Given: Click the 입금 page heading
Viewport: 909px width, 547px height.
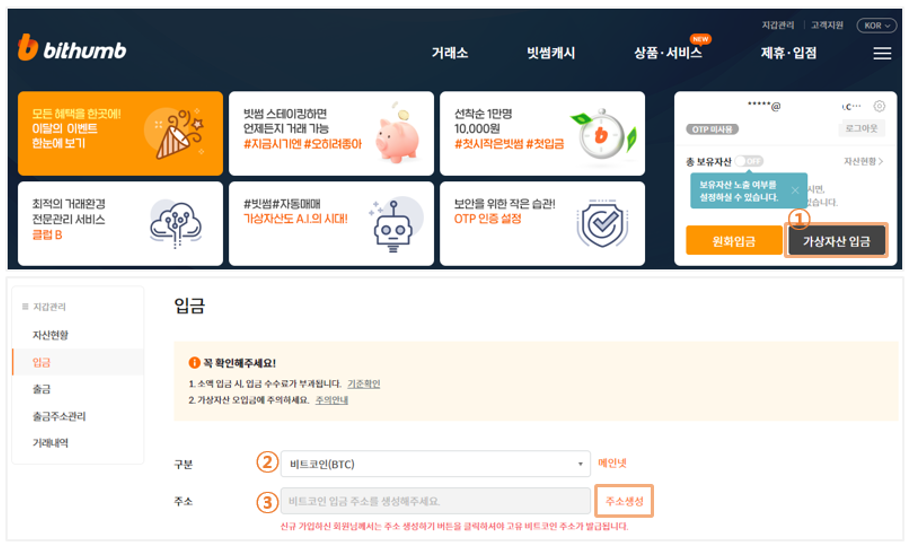Looking at the screenshot, I should [190, 305].
